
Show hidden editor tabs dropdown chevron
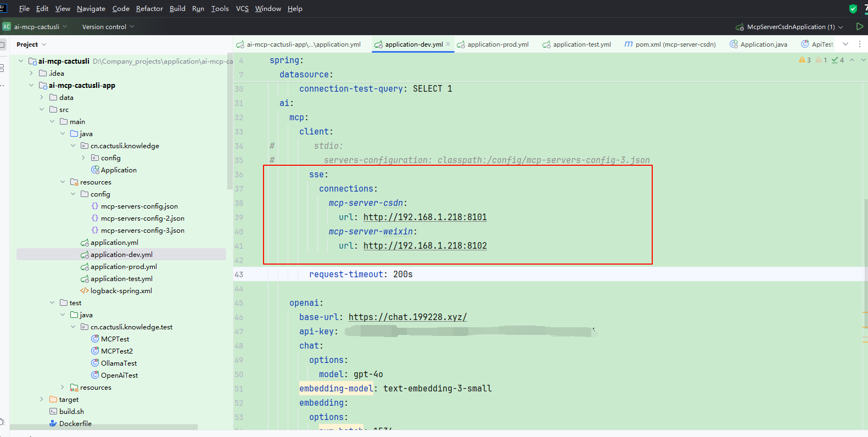845,44
